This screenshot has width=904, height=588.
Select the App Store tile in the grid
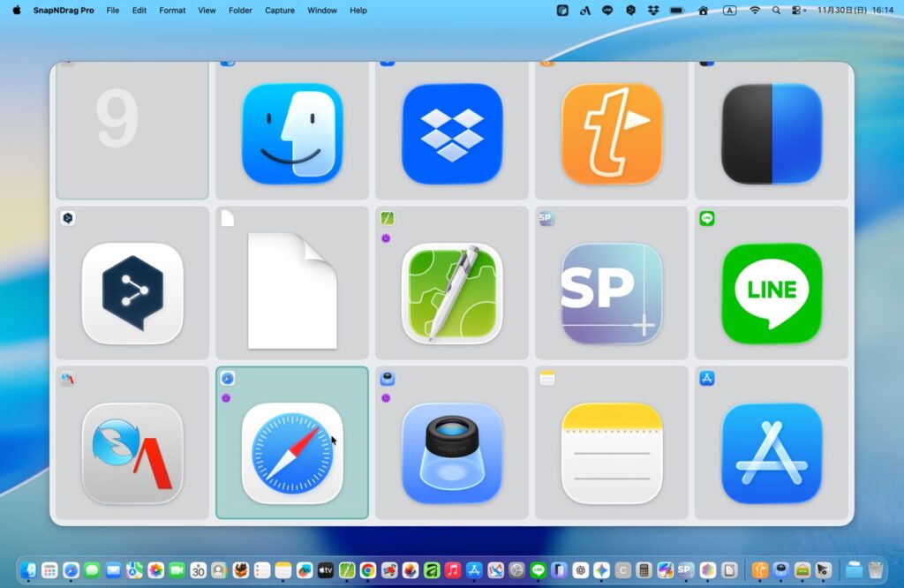click(772, 453)
